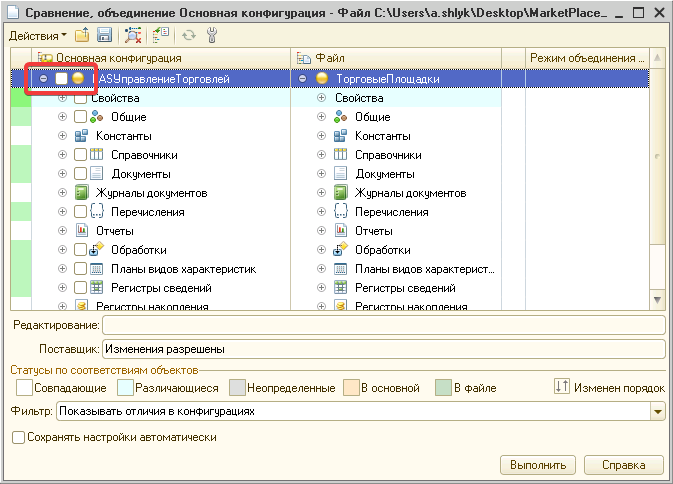Open the Фильтр dropdown list

pyautogui.click(x=657, y=411)
